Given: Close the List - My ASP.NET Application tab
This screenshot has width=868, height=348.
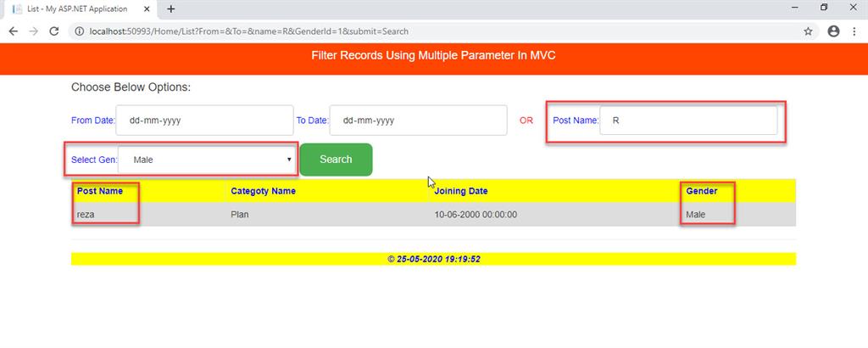Looking at the screenshot, I should point(147,8).
